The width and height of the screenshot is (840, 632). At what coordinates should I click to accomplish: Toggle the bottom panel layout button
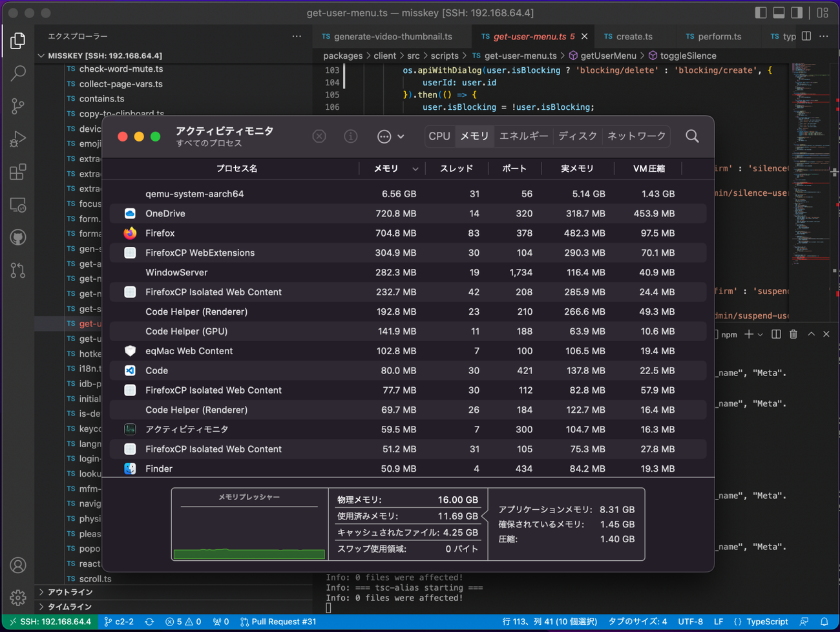coord(779,13)
